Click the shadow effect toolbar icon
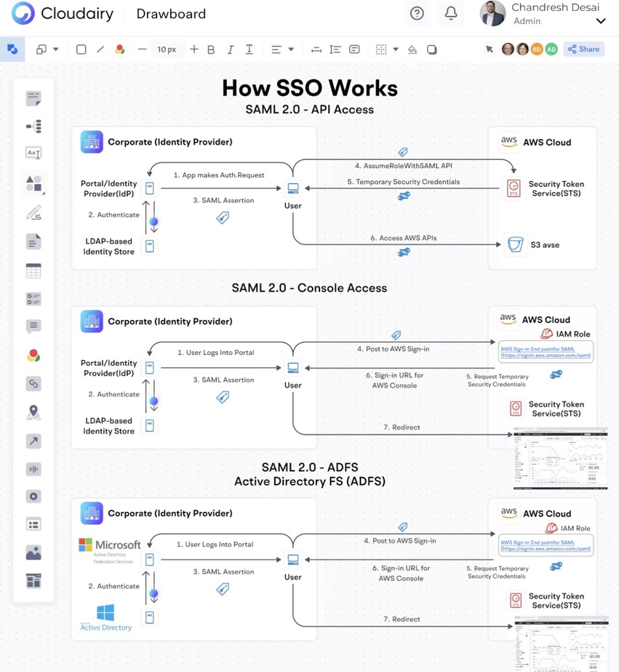Screen dimensions: 619x672 click(x=431, y=49)
